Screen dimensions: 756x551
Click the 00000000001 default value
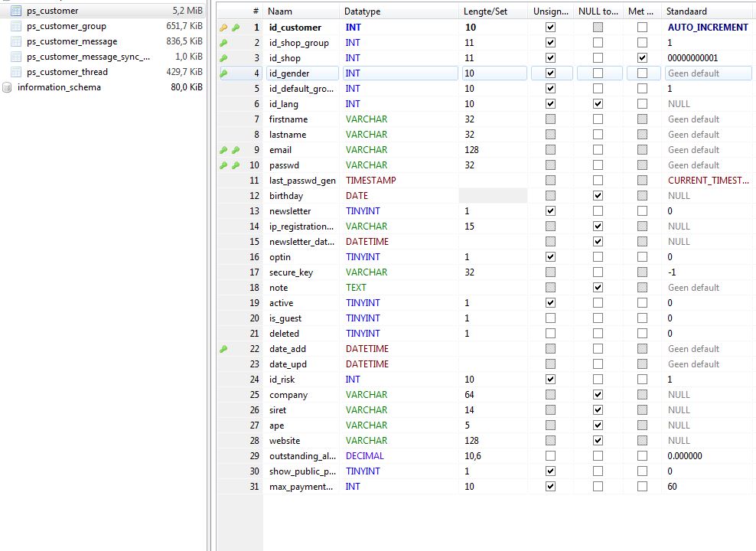tap(692, 58)
